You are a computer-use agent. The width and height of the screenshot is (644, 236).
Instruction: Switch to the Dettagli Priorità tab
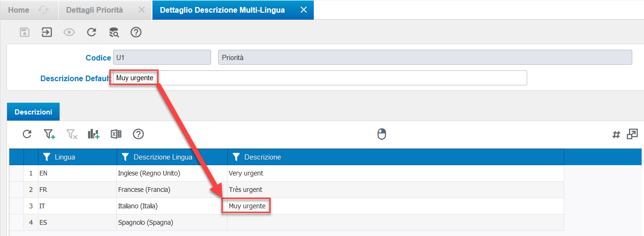click(95, 10)
